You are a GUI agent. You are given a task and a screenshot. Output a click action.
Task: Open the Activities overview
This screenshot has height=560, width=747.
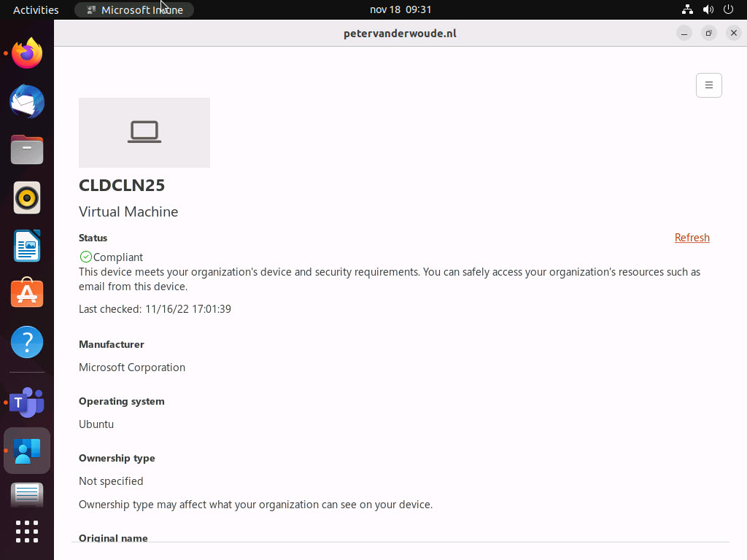(x=36, y=9)
